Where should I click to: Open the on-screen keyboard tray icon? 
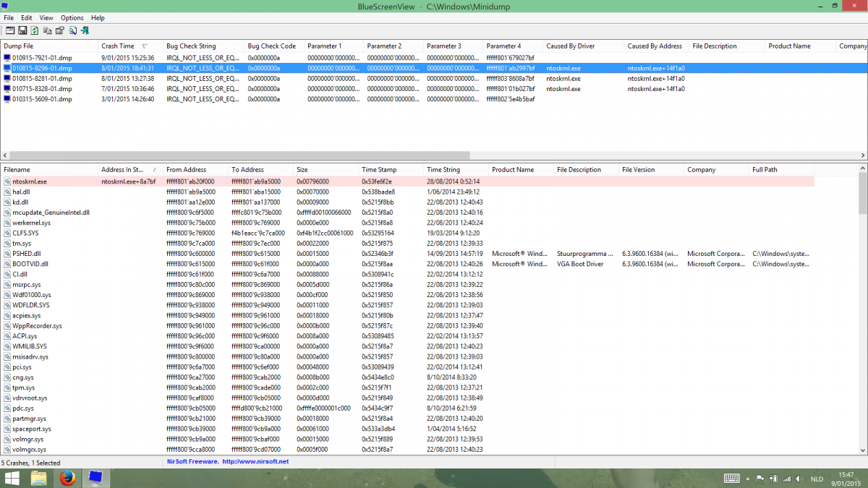tap(732, 479)
